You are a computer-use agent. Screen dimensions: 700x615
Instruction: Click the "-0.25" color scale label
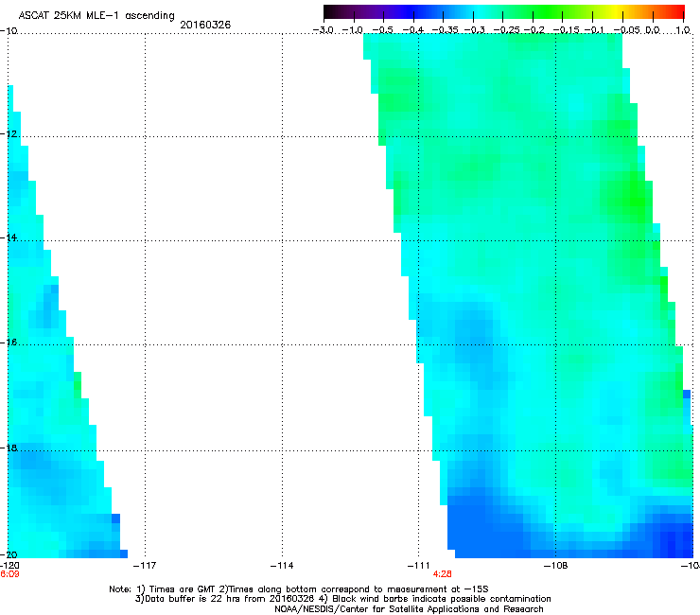tap(507, 30)
